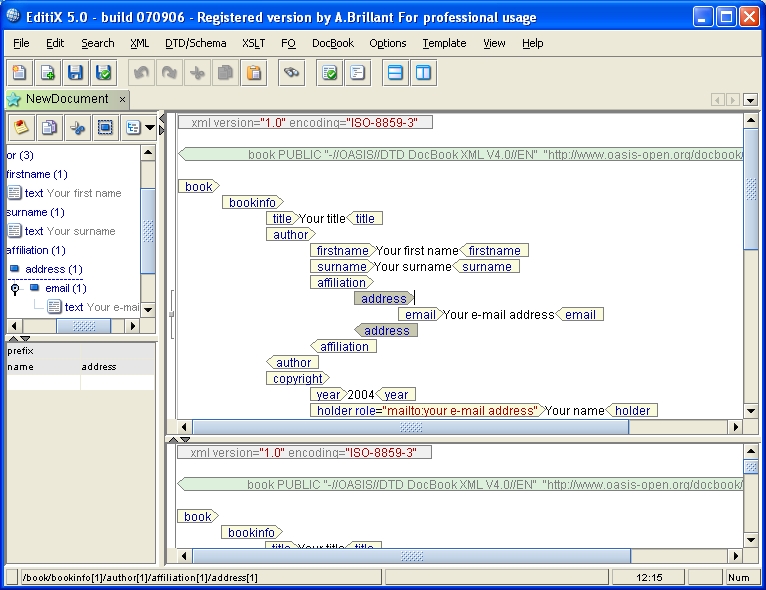Open the XSLT menu

coord(254,43)
